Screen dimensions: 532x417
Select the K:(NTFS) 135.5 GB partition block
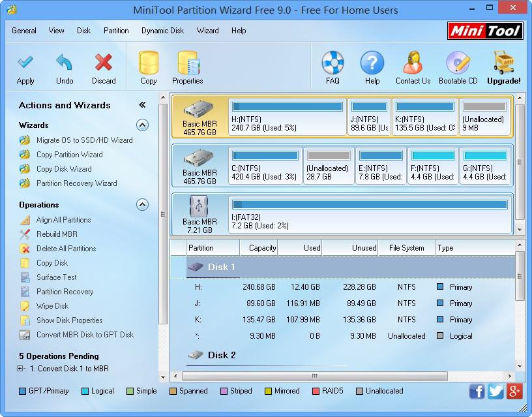coord(425,117)
